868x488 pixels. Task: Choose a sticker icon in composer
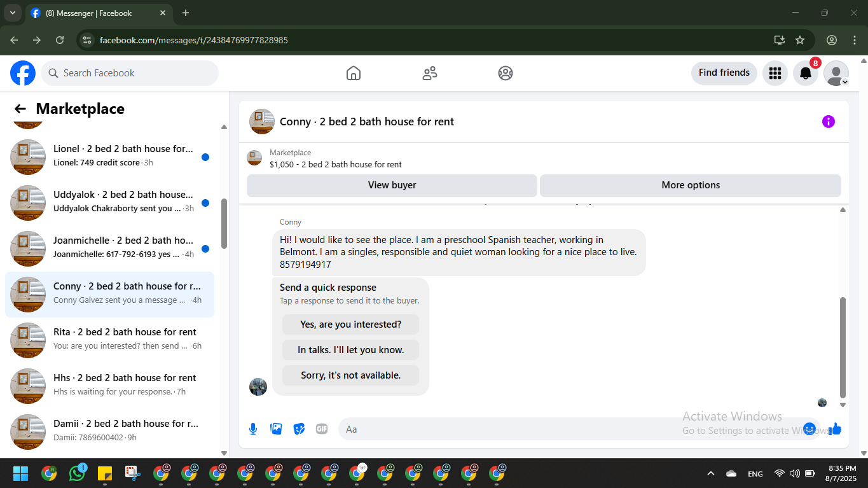(x=299, y=429)
